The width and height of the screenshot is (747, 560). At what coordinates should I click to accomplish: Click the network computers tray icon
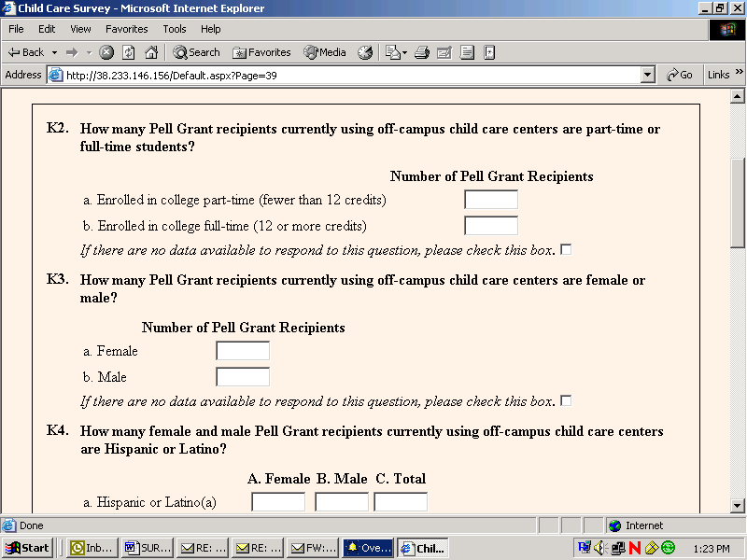[x=618, y=548]
